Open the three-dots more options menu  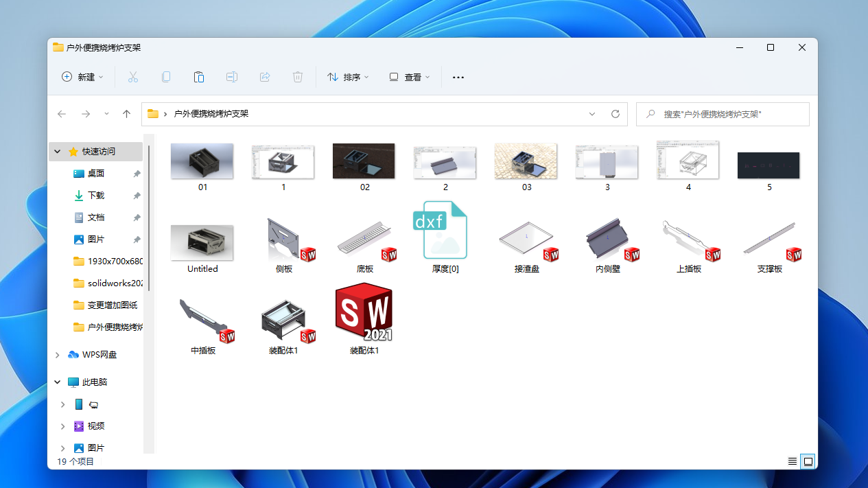458,78
